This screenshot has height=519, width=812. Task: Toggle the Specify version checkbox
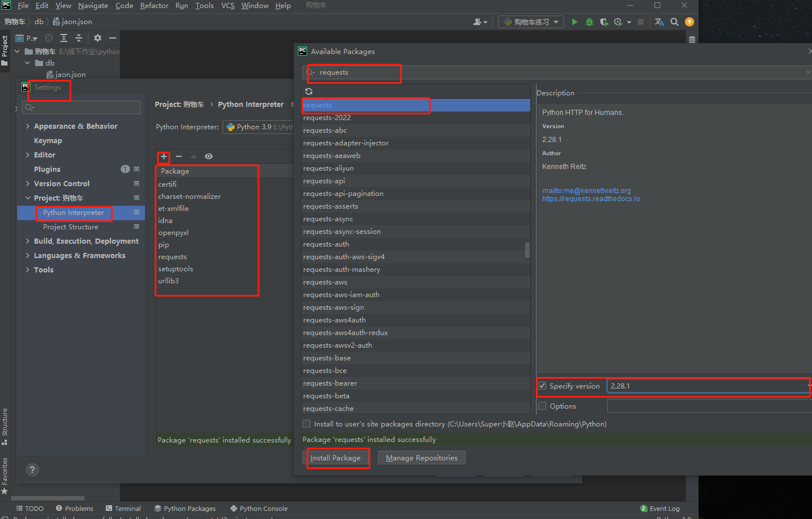tap(542, 386)
